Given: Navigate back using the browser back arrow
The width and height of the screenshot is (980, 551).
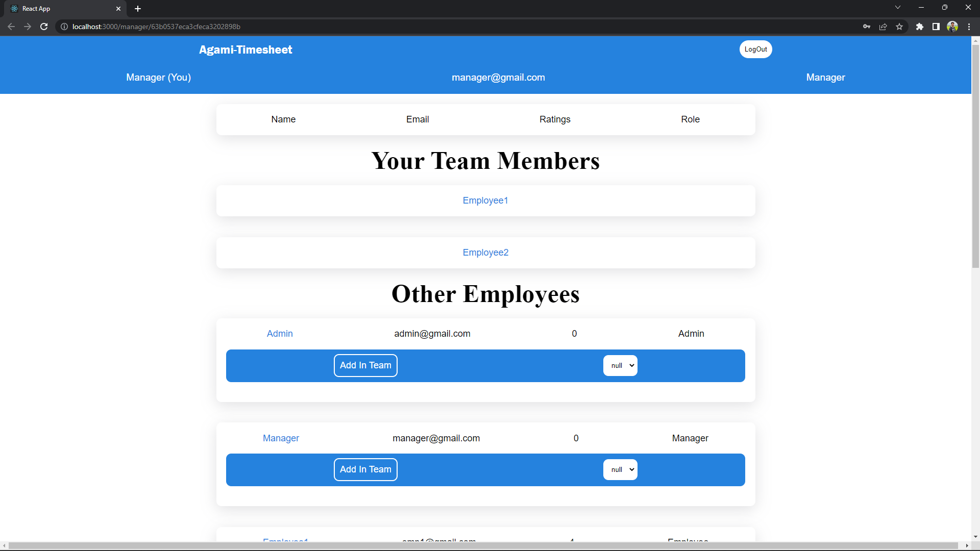Looking at the screenshot, I should [x=11, y=27].
